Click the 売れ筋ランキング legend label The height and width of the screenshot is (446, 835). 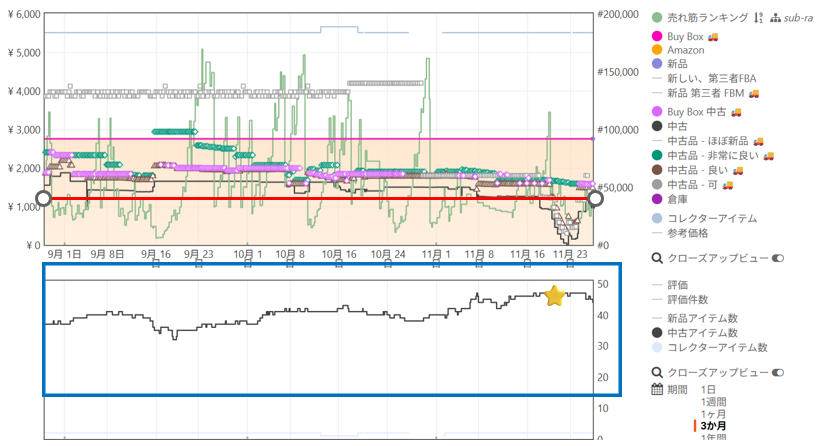point(707,18)
